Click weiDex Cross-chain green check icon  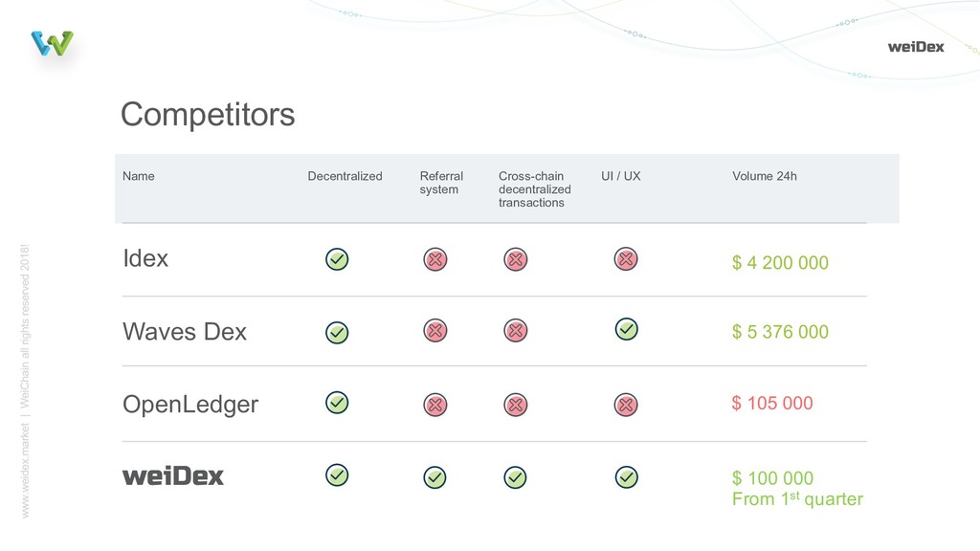pyautogui.click(x=515, y=475)
